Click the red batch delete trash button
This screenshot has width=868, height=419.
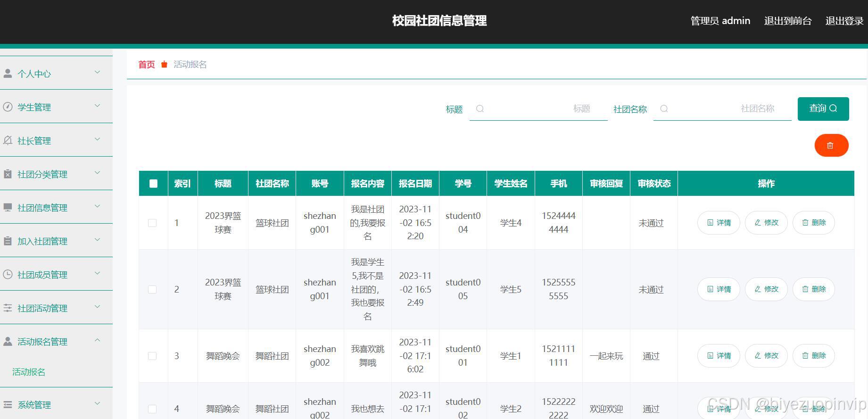coord(831,145)
